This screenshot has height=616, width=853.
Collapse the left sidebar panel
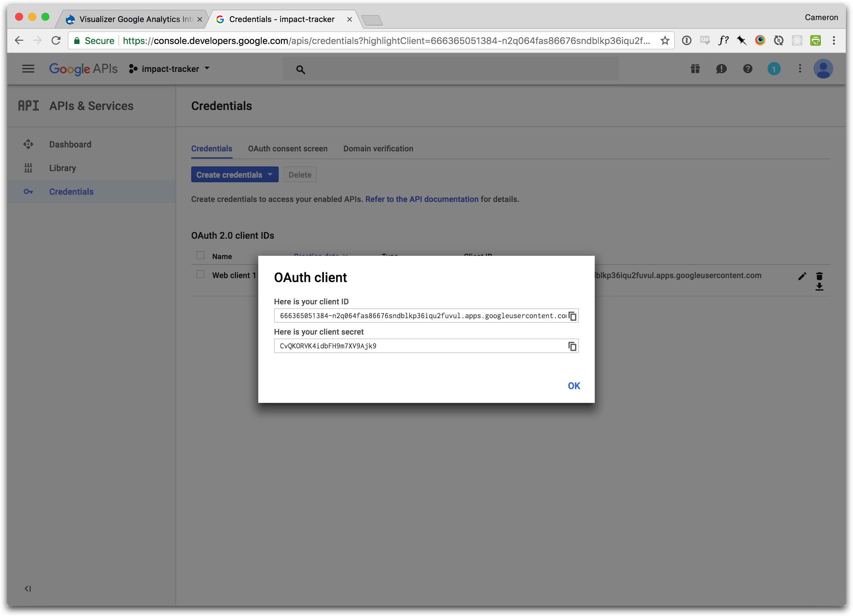click(28, 588)
